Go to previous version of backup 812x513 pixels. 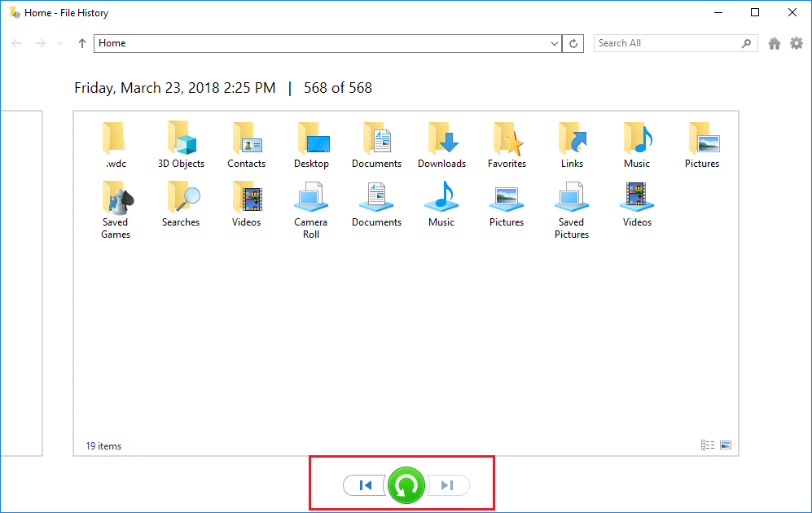coord(365,485)
